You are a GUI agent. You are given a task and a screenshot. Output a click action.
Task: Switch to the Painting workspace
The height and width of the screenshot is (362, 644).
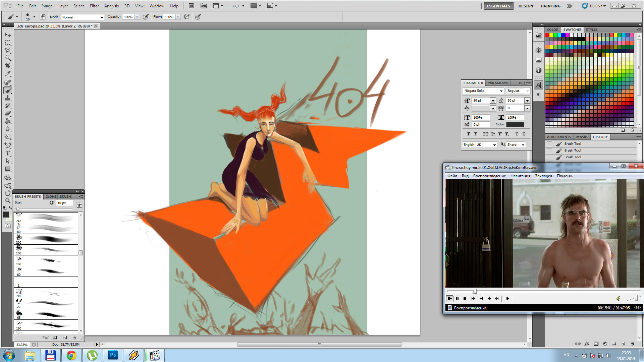click(550, 6)
